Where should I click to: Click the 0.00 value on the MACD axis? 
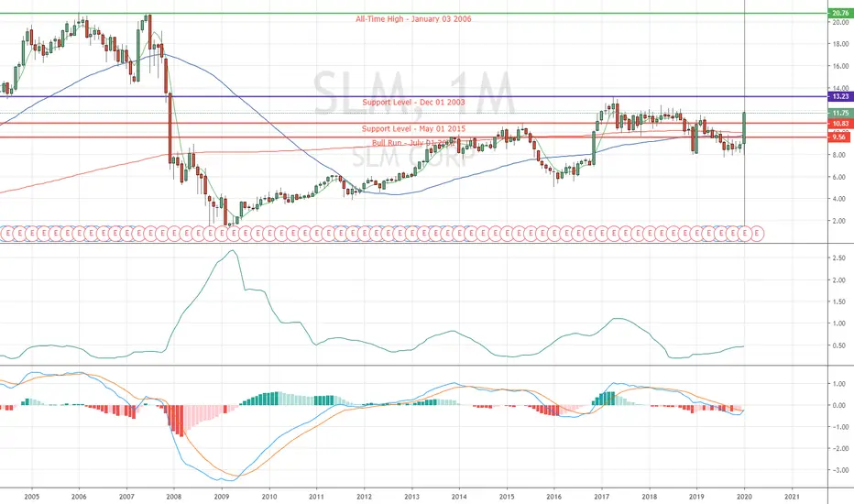838,405
